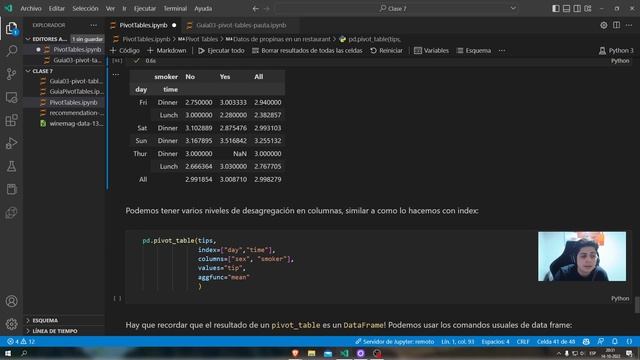Expand the Esquema section in sidebar
This screenshot has height=360, width=640.
coord(64,320)
